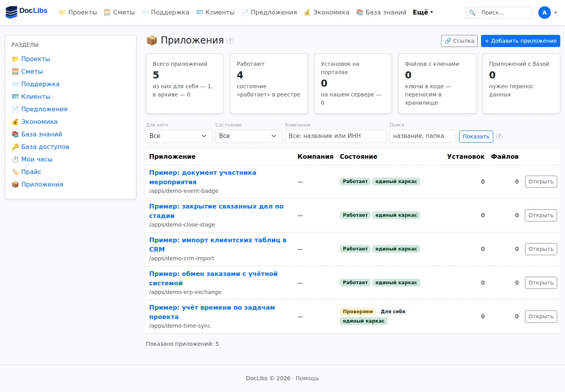Open Экономика in the top navigation
The height and width of the screenshot is (392, 565).
[x=326, y=13]
